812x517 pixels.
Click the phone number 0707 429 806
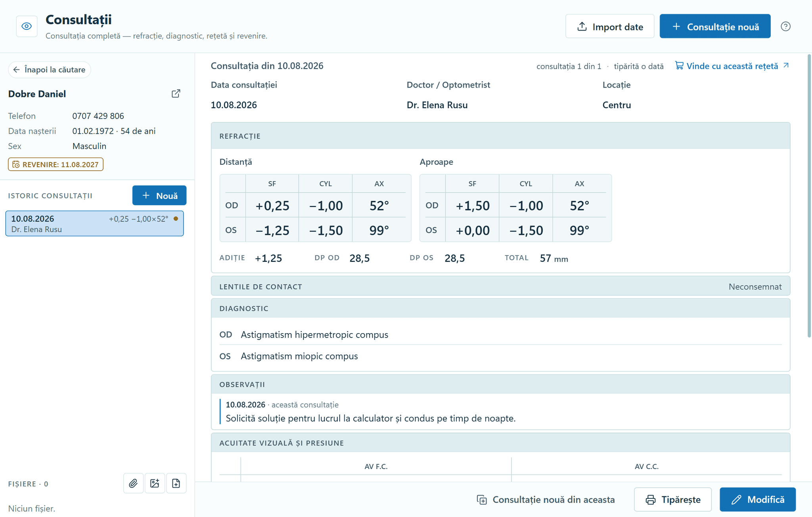pyautogui.click(x=98, y=116)
